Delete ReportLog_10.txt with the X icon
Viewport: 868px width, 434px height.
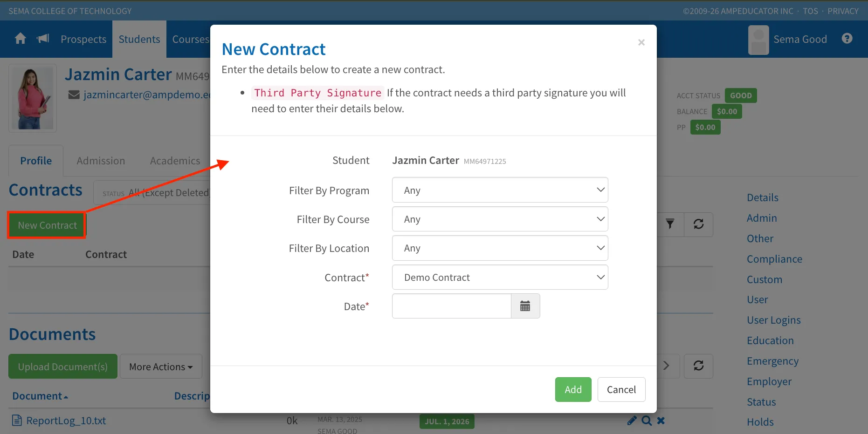(x=661, y=421)
